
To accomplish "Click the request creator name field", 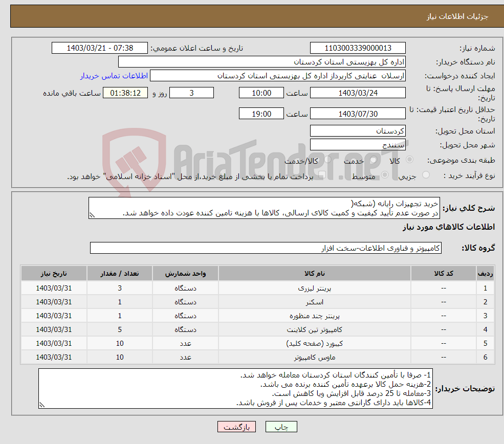I will [278, 76].
